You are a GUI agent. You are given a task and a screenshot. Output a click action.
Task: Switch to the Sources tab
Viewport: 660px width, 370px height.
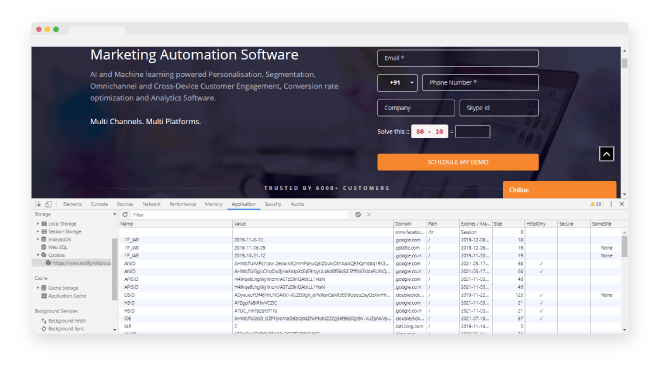tap(125, 204)
